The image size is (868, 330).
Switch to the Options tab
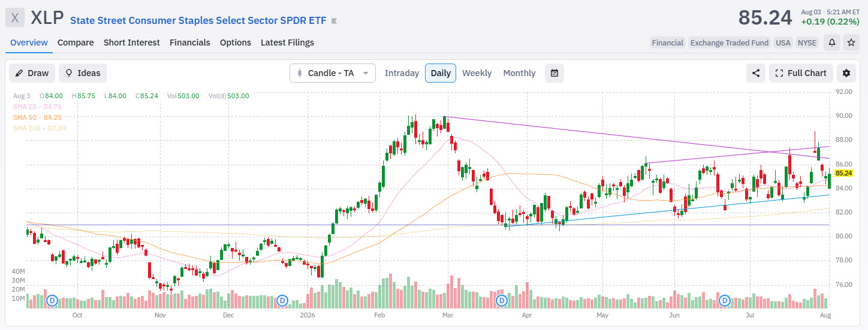[x=236, y=43]
